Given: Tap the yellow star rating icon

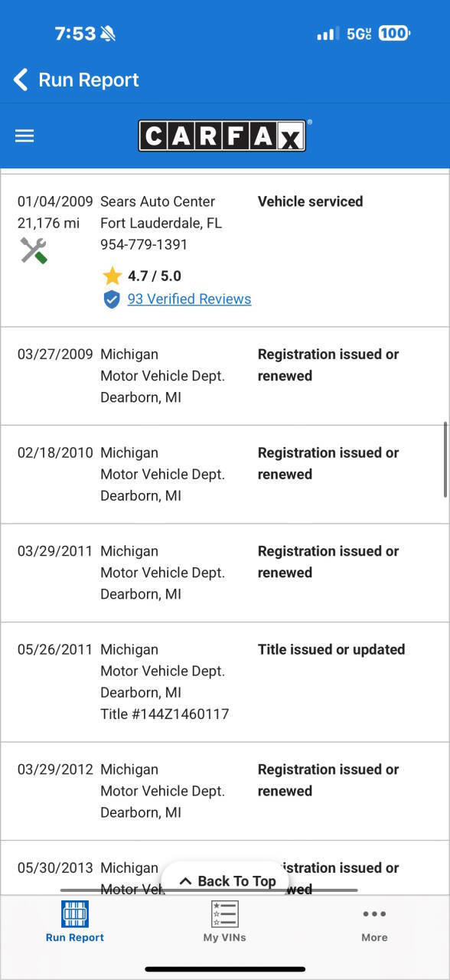Looking at the screenshot, I should pos(112,276).
